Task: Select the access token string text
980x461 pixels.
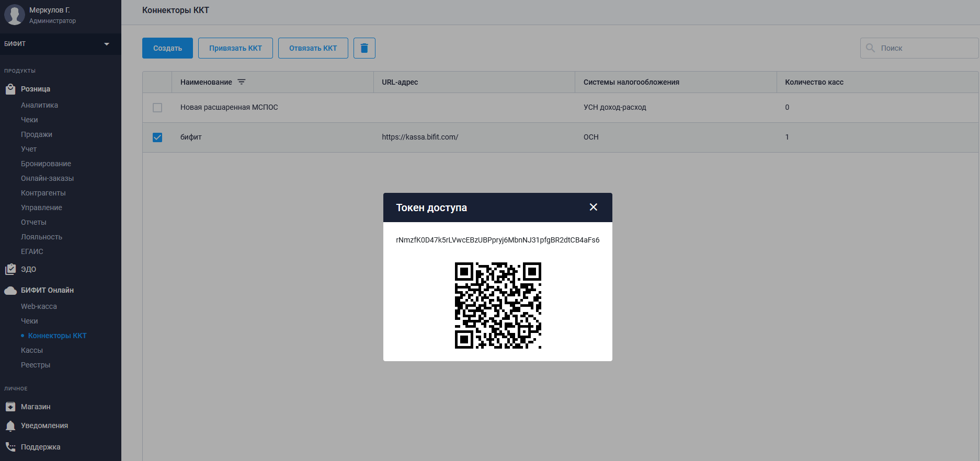Action: (x=498, y=240)
